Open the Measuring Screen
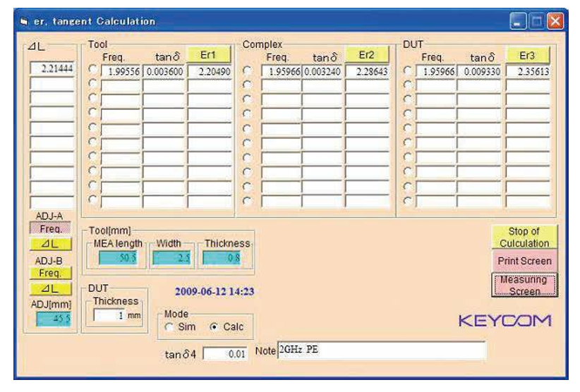 tap(524, 285)
